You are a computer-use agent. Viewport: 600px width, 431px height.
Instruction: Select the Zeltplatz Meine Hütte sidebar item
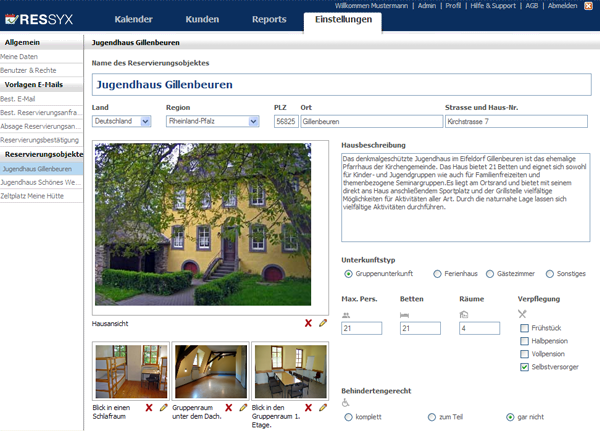pyautogui.click(x=41, y=197)
